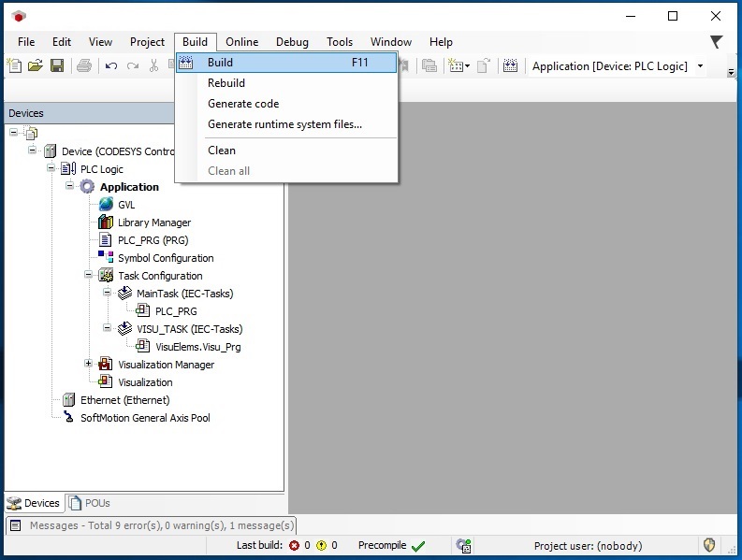This screenshot has width=742, height=560.
Task: Select the Symbol Configuration tree item
Action: [x=166, y=258]
